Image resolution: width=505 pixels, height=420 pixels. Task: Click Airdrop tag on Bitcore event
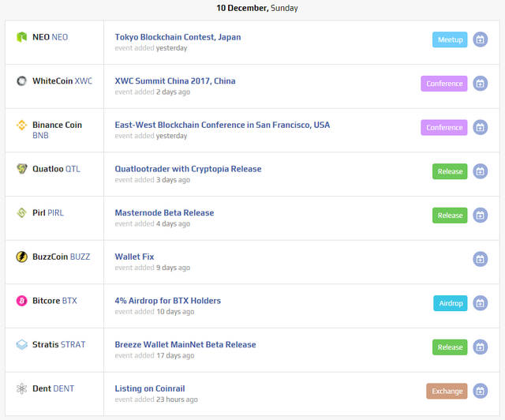(x=451, y=303)
